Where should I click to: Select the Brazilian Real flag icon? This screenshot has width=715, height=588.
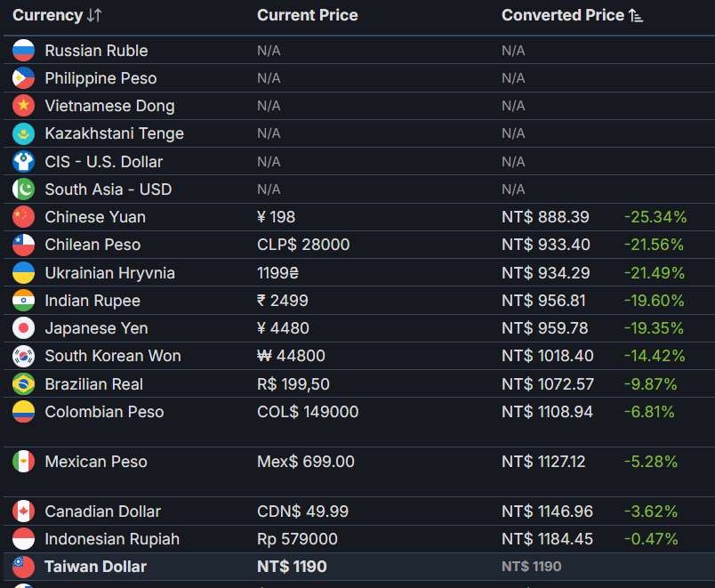(23, 384)
